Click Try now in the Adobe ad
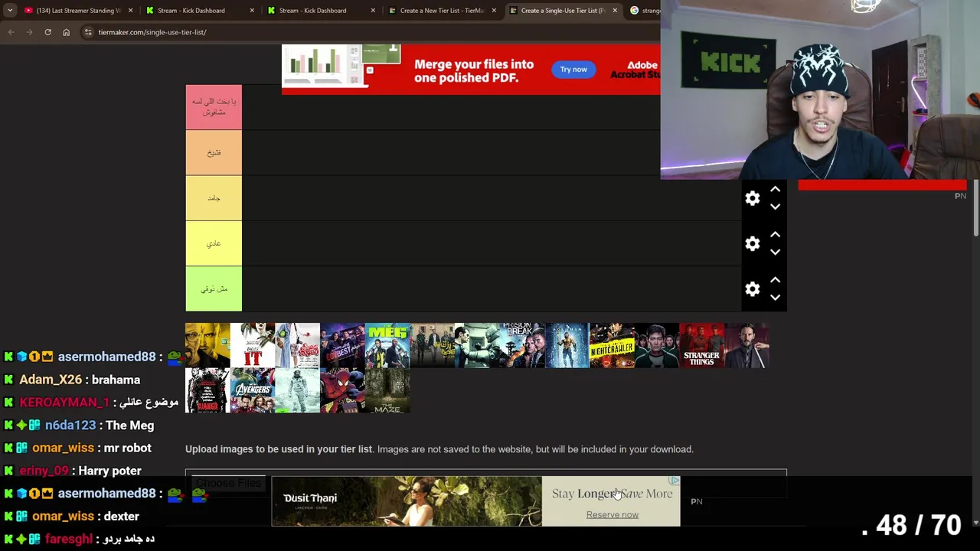This screenshot has width=980, height=551. tap(573, 69)
